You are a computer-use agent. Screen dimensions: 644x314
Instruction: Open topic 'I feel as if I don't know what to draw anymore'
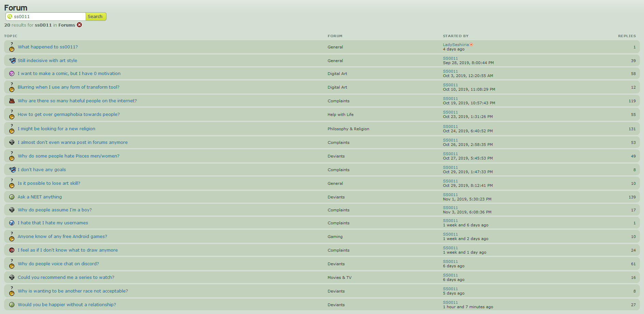(68, 250)
